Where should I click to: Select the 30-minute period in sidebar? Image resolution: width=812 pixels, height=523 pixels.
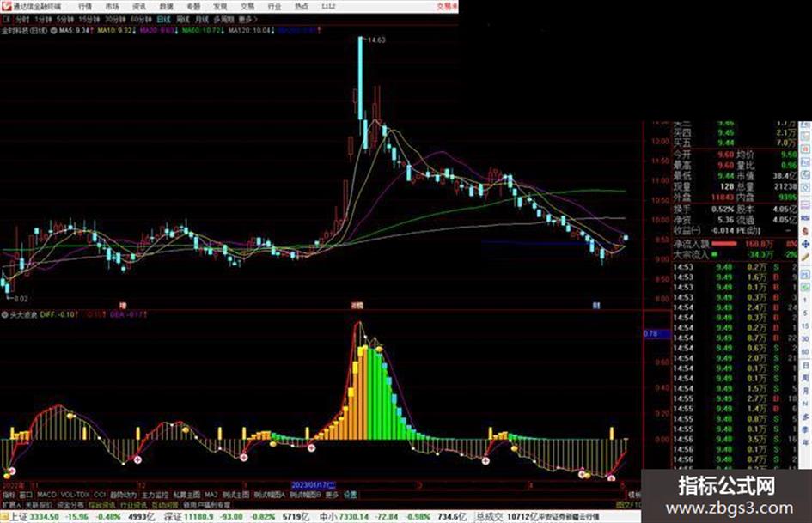tap(805, 339)
